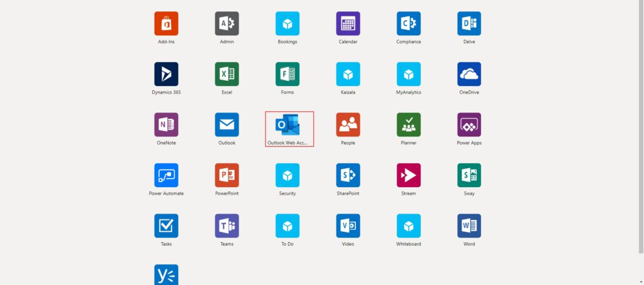Launch Dynamics 365 icon
Viewport: 644px width, 285px height.
[166, 74]
